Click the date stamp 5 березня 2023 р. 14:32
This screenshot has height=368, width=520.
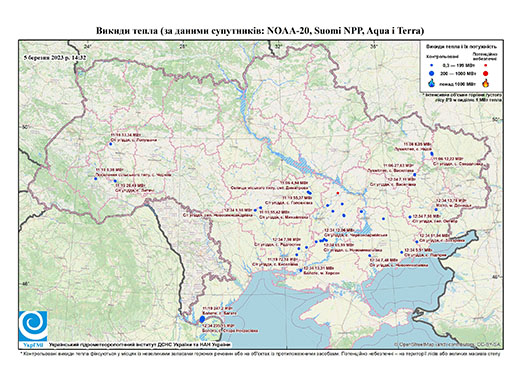click(55, 57)
